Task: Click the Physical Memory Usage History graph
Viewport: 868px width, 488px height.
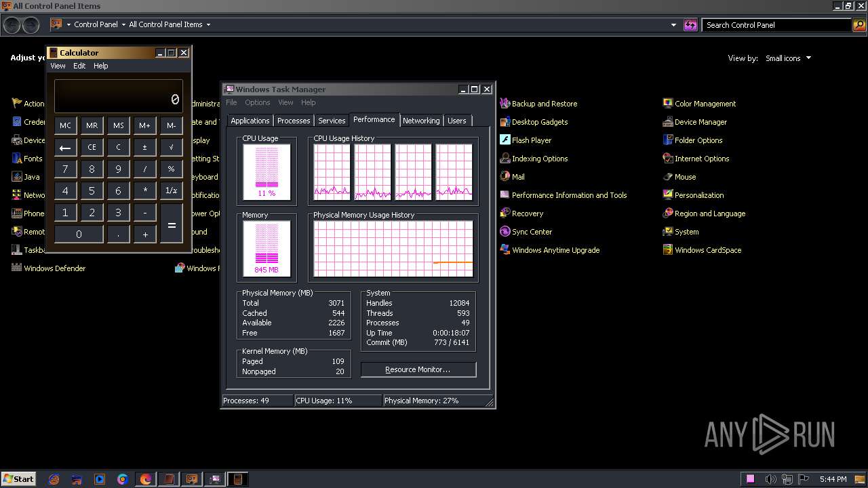Action: (393, 249)
